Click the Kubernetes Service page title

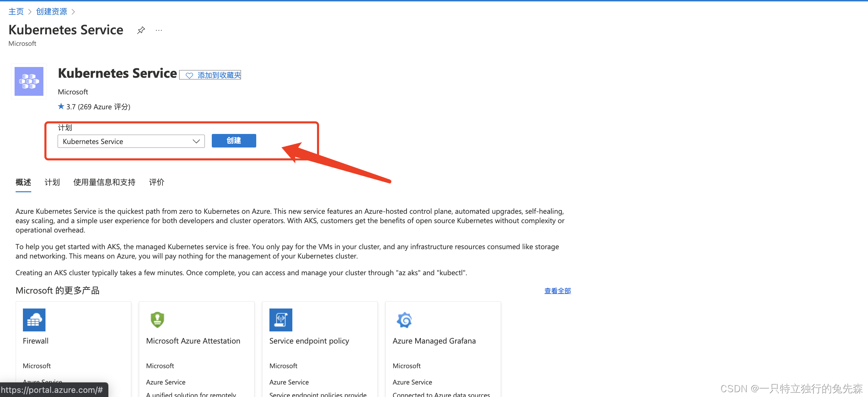(x=66, y=30)
